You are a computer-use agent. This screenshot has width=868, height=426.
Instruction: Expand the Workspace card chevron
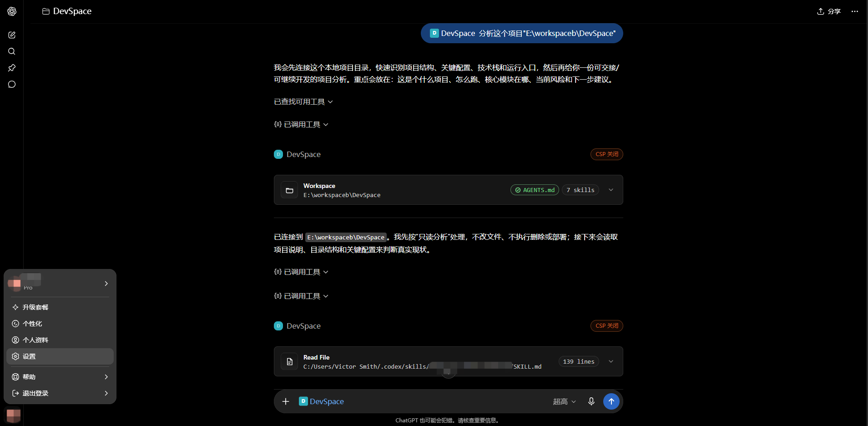tap(611, 190)
